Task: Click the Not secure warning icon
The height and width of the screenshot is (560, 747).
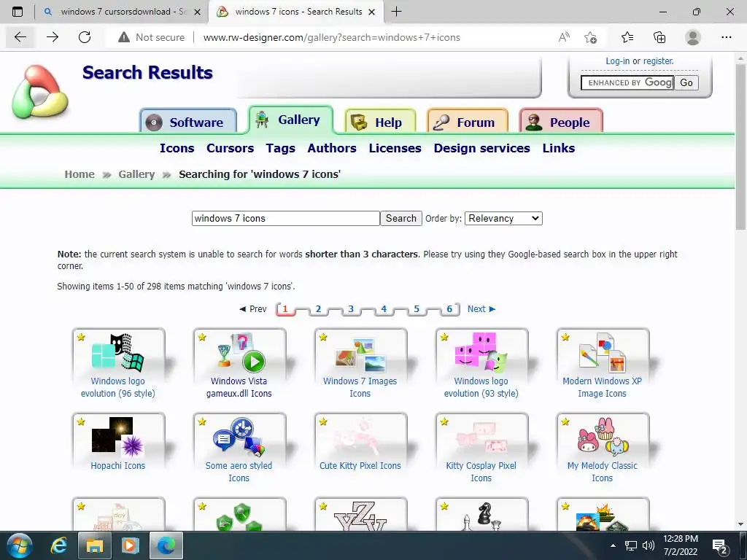Action: click(124, 37)
